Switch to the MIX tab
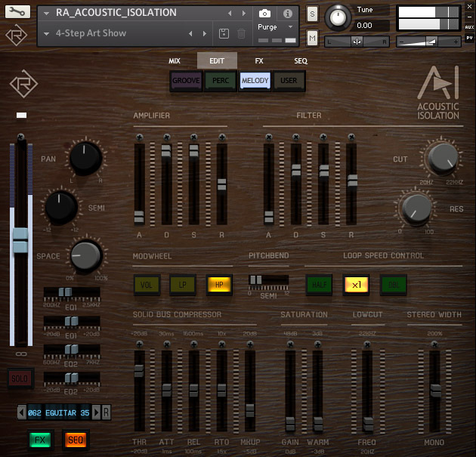 [x=175, y=61]
